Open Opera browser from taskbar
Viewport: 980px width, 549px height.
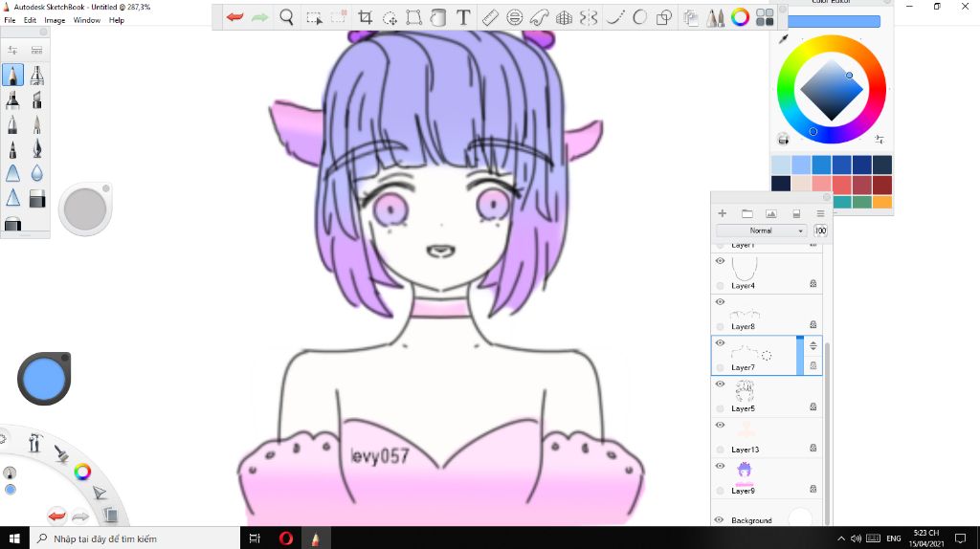pyautogui.click(x=285, y=538)
